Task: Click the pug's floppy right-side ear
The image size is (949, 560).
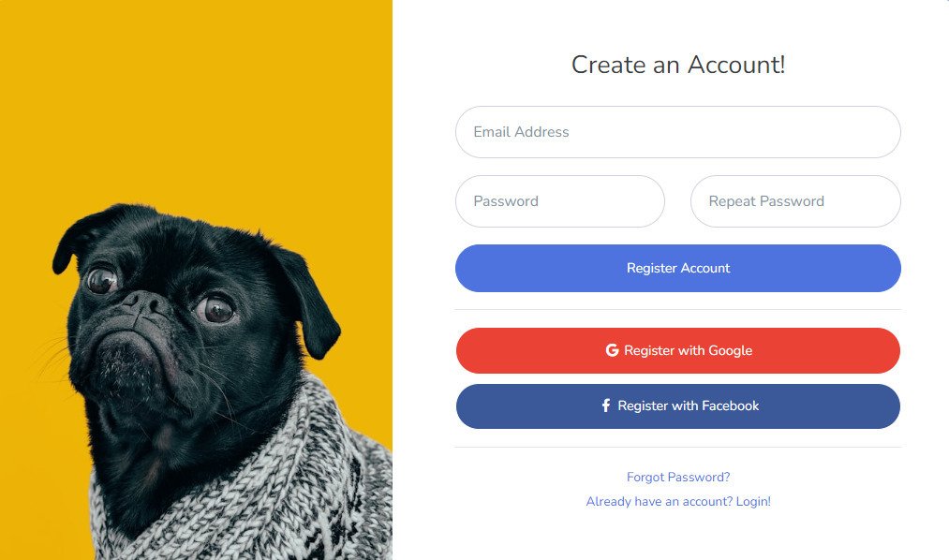Action: [307, 300]
